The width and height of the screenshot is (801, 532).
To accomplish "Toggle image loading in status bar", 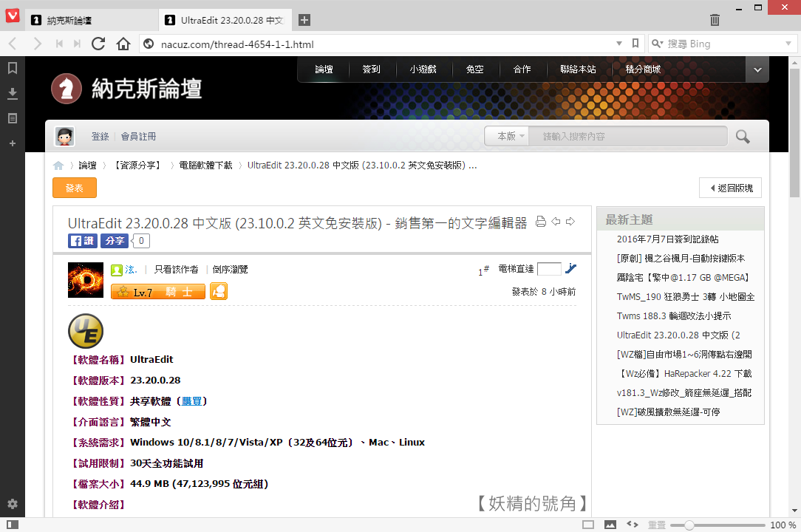I will (x=610, y=525).
